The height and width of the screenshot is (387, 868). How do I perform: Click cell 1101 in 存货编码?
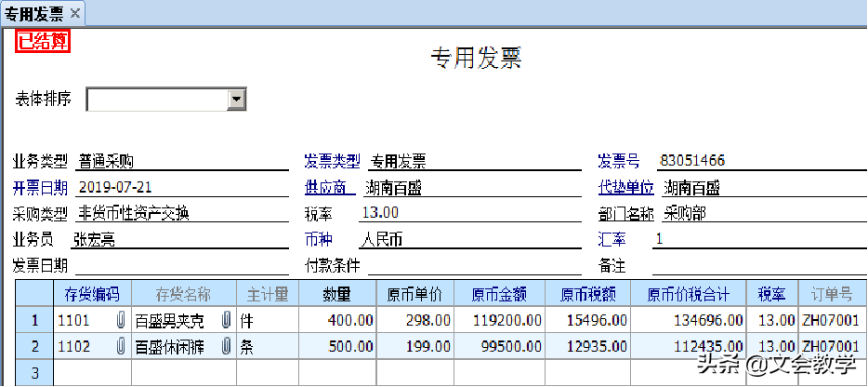[92, 320]
